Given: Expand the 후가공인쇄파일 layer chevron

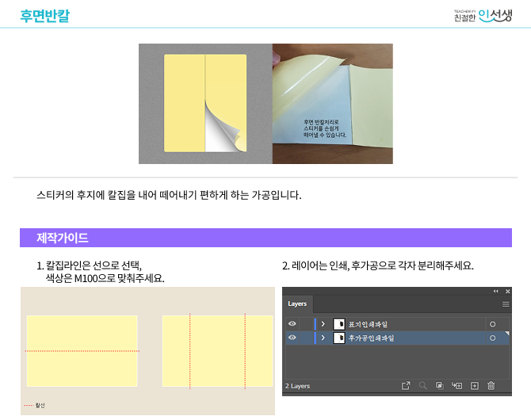Looking at the screenshot, I should pos(323,338).
